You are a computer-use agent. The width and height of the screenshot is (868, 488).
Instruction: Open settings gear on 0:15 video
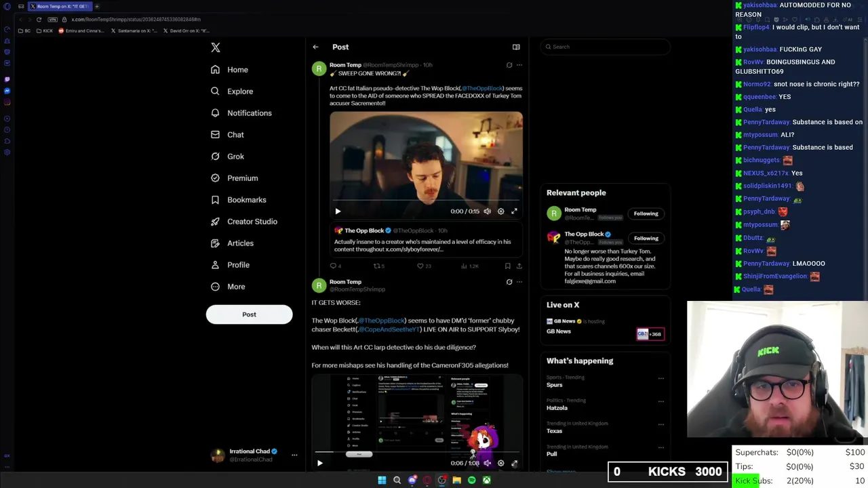pyautogui.click(x=500, y=211)
